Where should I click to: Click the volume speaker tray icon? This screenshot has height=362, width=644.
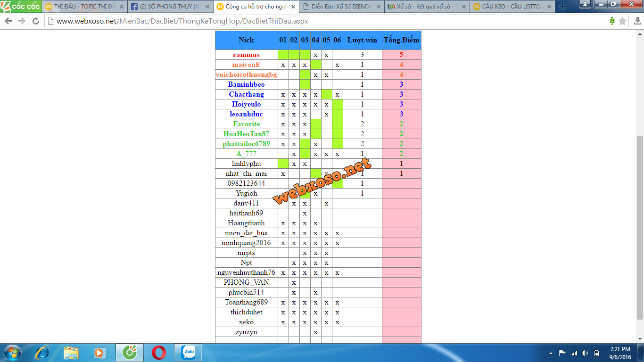585,353
